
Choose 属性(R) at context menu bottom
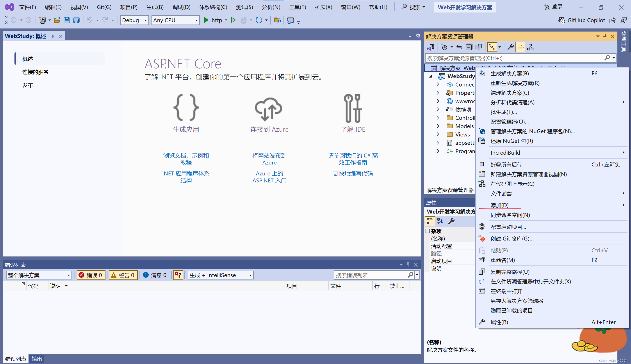[552, 322]
